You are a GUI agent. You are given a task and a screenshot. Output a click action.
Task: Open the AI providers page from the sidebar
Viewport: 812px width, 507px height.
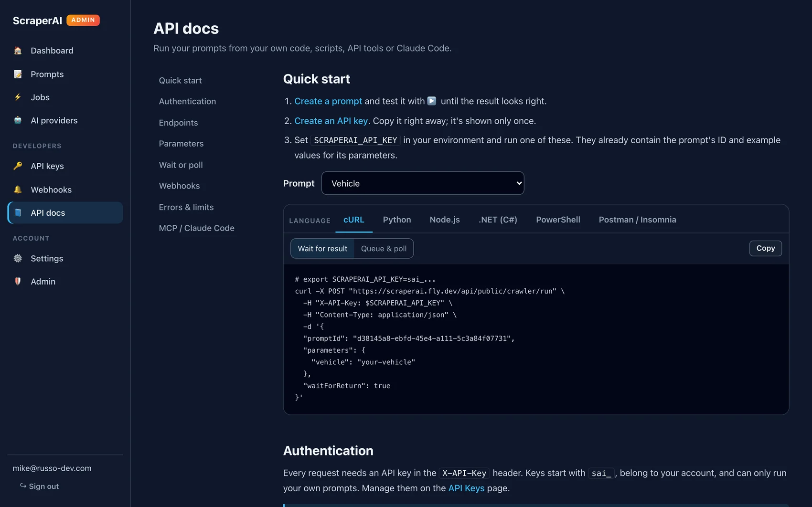(65, 120)
